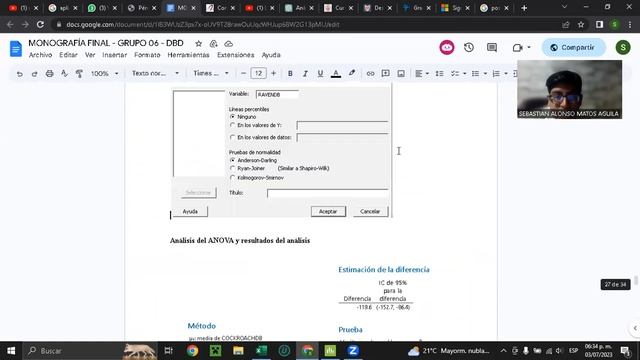Increase font size with plus button
The height and width of the screenshot is (360, 640).
point(273,73)
